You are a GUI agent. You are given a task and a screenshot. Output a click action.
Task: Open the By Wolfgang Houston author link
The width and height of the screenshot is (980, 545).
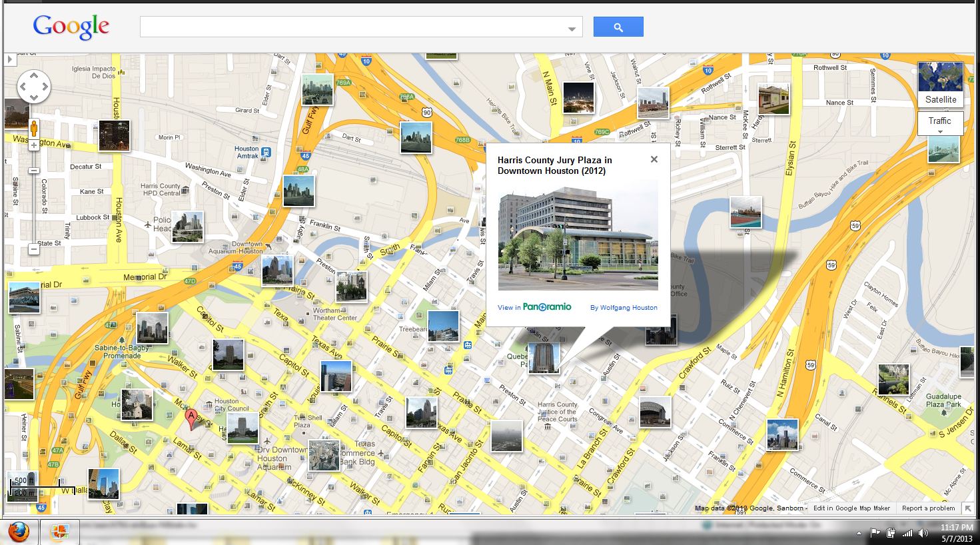[x=624, y=308]
